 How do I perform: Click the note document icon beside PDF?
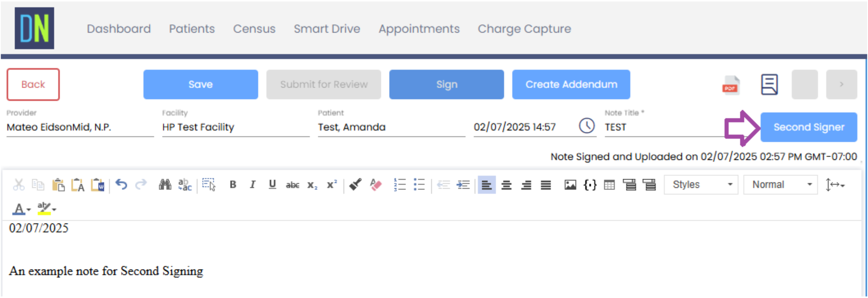(x=769, y=84)
